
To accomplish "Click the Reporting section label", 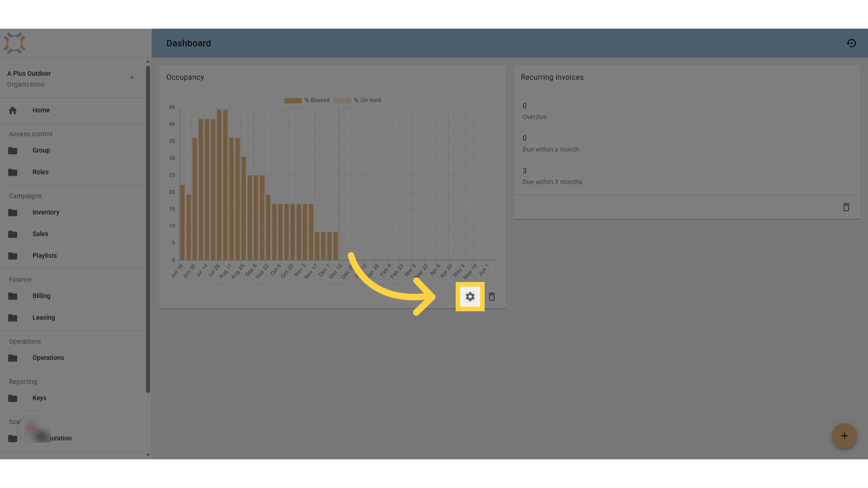I will click(23, 382).
